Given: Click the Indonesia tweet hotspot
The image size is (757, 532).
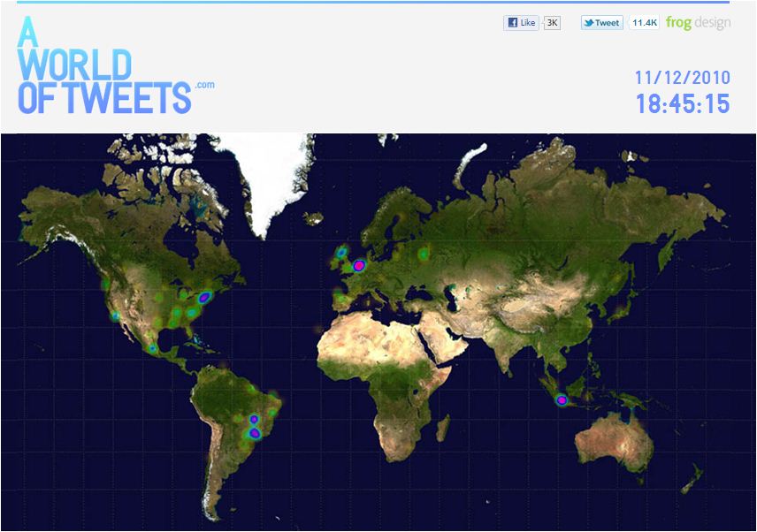Looking at the screenshot, I should (x=561, y=399).
